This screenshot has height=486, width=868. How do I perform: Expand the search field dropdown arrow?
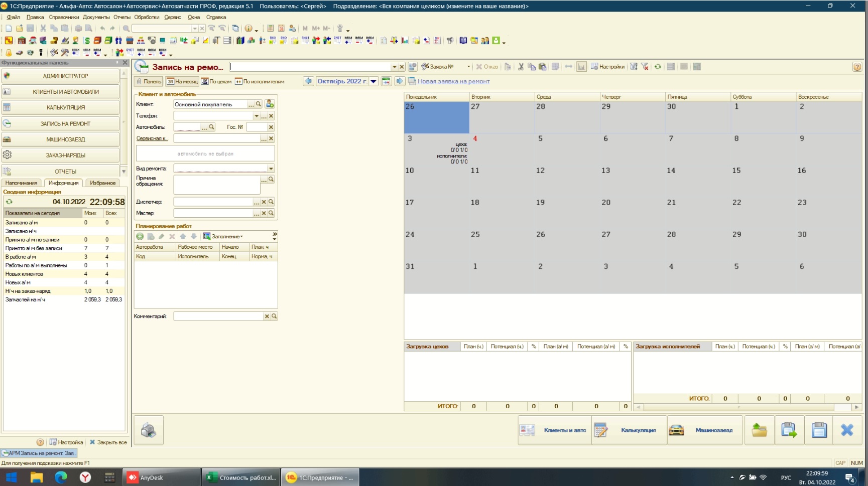394,67
